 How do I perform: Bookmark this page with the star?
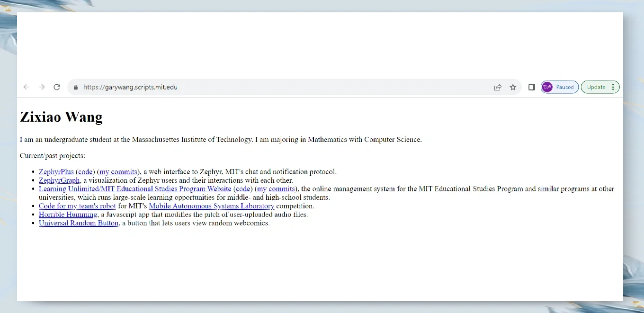point(513,87)
